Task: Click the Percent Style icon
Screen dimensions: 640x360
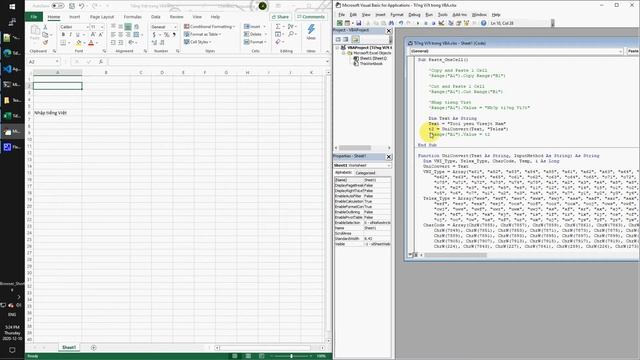Action: [167, 35]
